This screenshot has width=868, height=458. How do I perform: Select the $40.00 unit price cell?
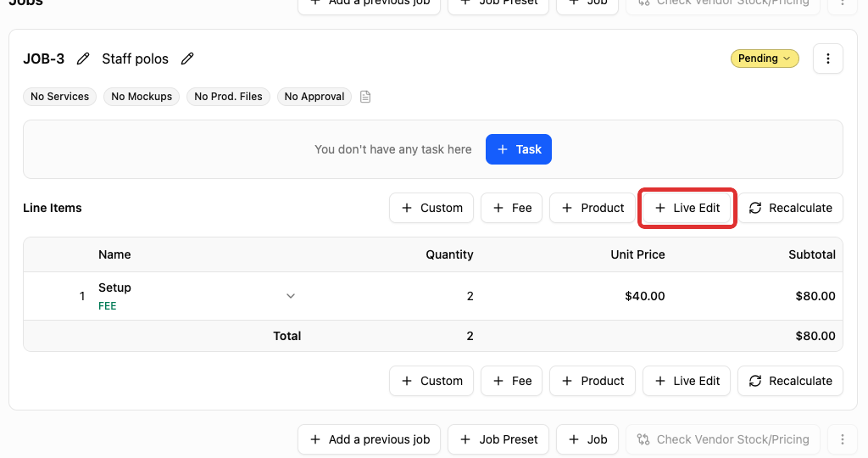(644, 296)
